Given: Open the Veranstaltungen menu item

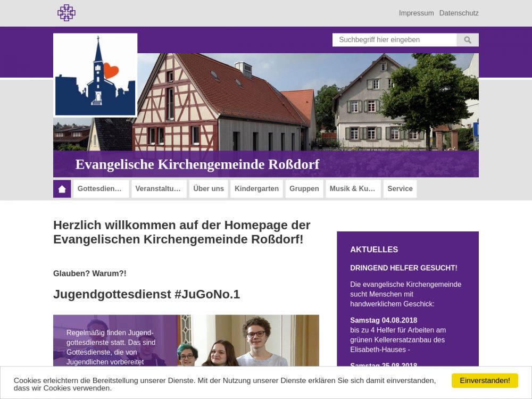Looking at the screenshot, I should point(158,189).
